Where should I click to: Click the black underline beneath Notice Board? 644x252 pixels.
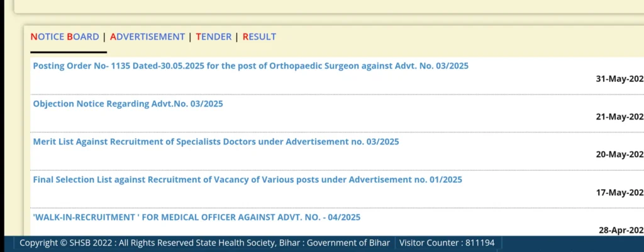(69, 52)
